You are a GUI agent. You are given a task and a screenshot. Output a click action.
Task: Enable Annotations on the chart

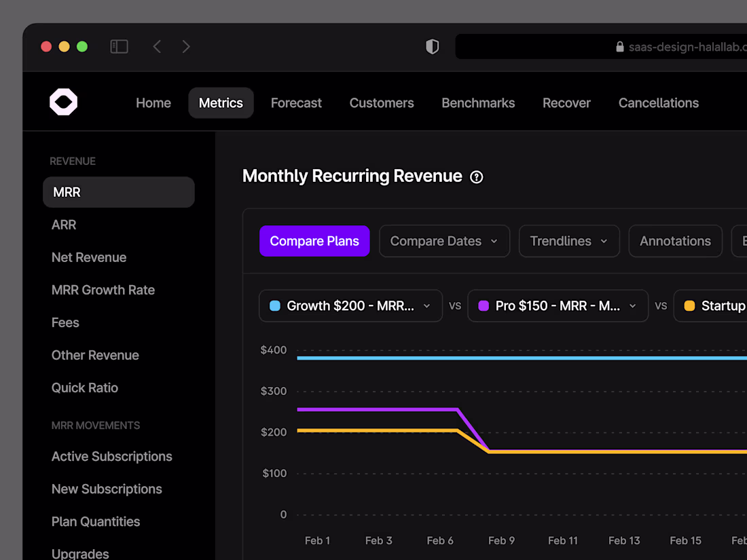point(675,241)
